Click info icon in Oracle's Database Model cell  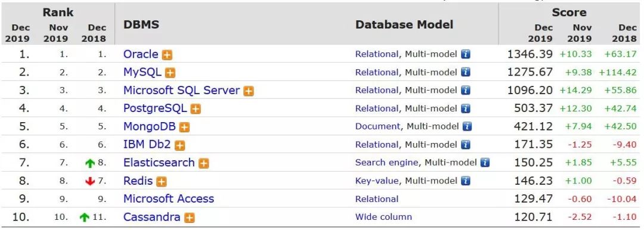[x=465, y=54]
